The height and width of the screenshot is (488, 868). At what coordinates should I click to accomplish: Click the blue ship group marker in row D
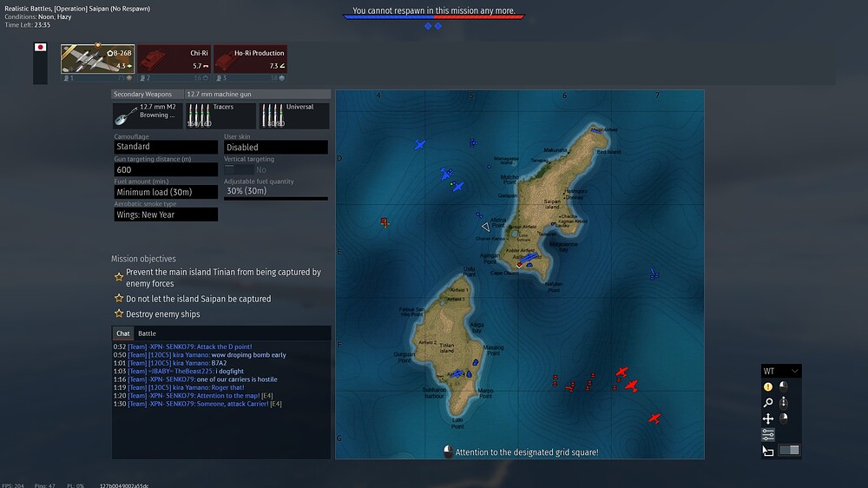[x=473, y=143]
